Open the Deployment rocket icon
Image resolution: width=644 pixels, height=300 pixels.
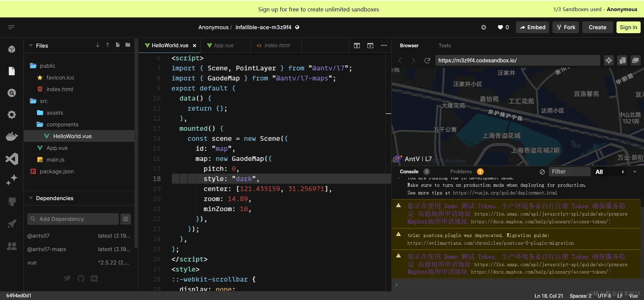click(x=12, y=224)
